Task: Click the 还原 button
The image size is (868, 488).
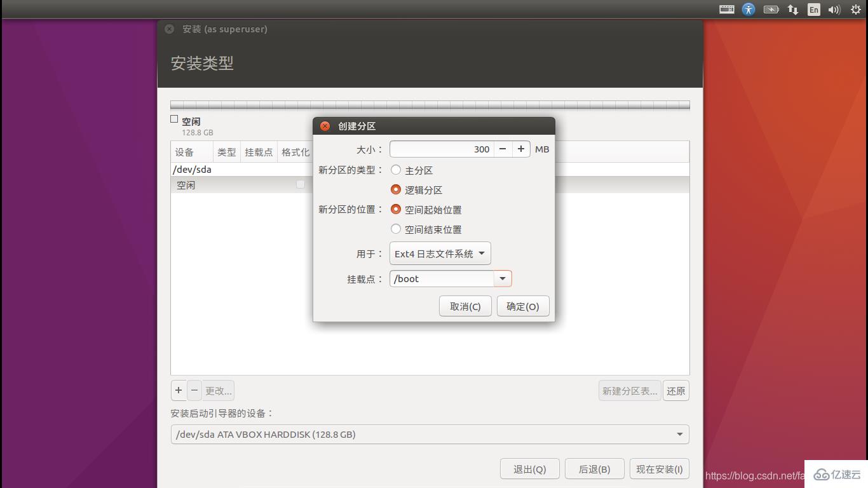Action: point(676,391)
